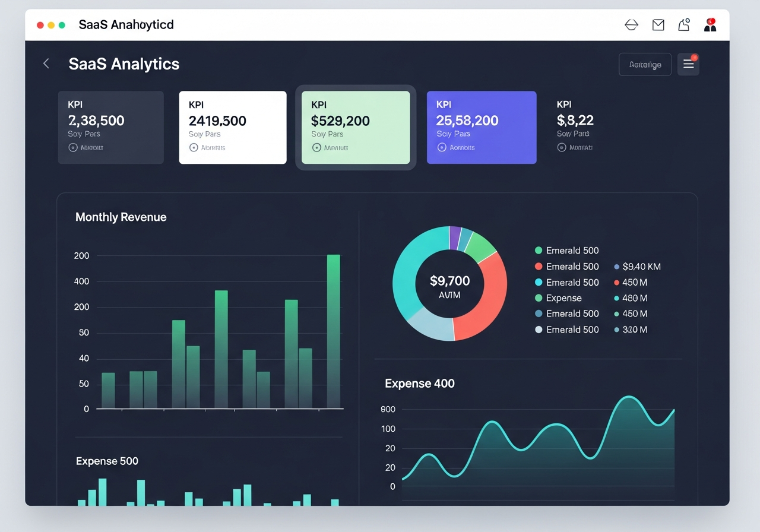Viewport: 760px width, 532px height.
Task: Click the 100 axis label in Expense 400
Action: pos(388,429)
